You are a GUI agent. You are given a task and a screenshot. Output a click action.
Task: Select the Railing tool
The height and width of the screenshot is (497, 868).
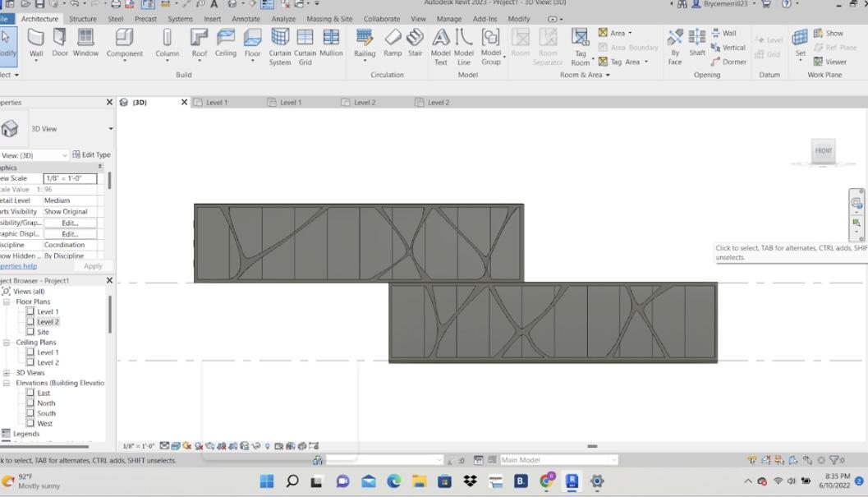365,44
